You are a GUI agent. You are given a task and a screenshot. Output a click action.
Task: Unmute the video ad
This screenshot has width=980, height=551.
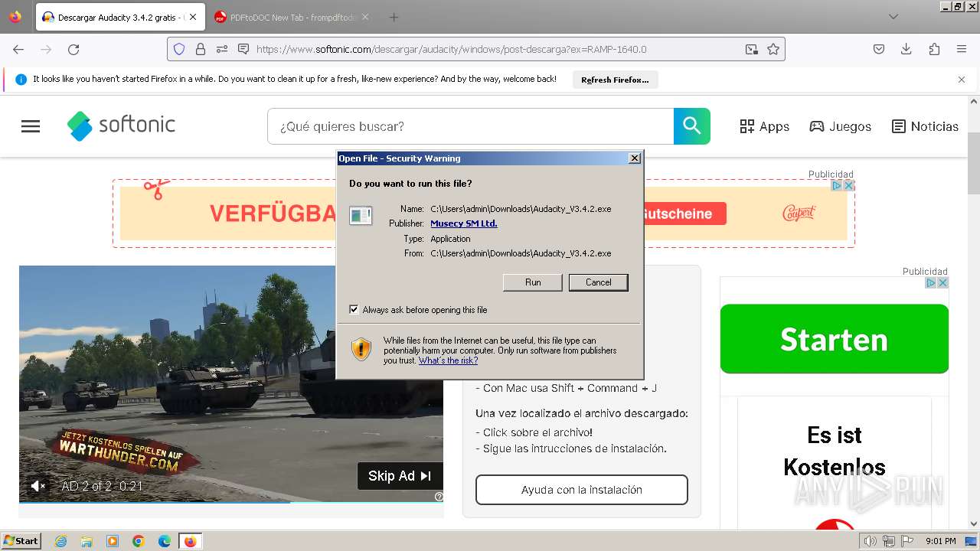click(38, 486)
